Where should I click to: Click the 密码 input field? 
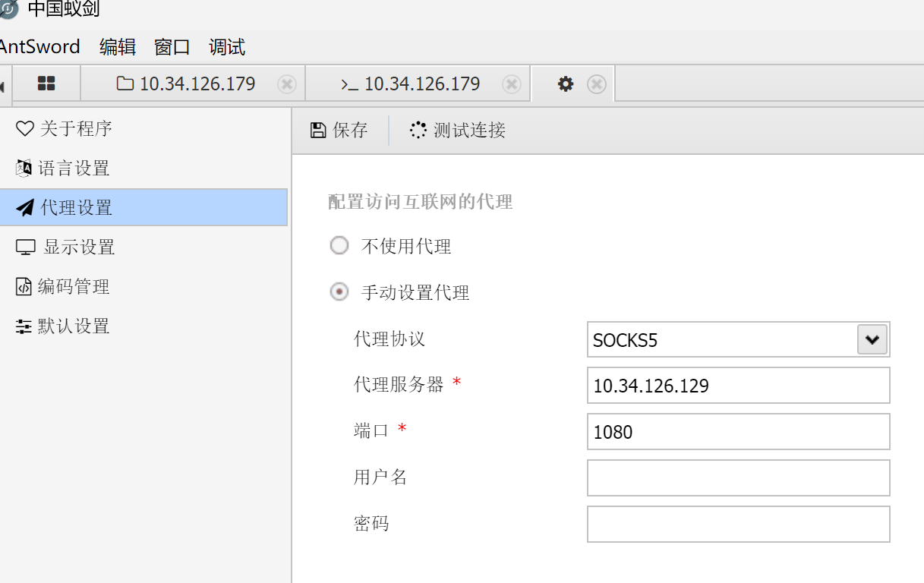click(738, 525)
